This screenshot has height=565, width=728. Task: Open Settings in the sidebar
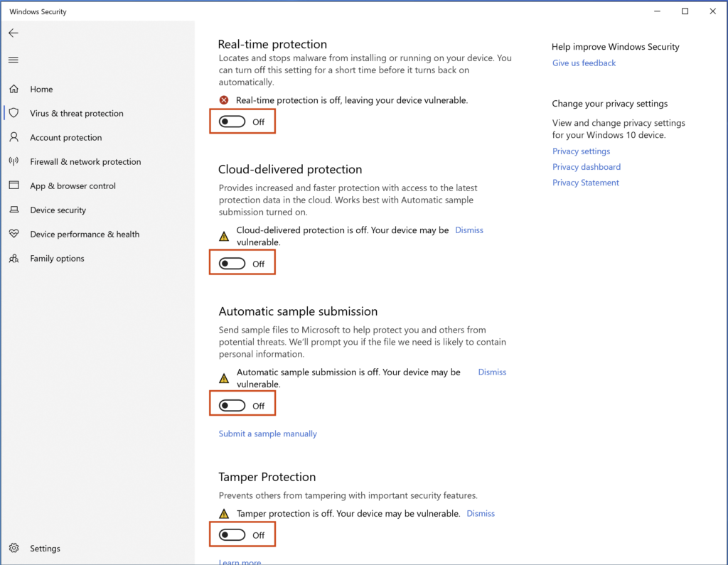pos(44,549)
